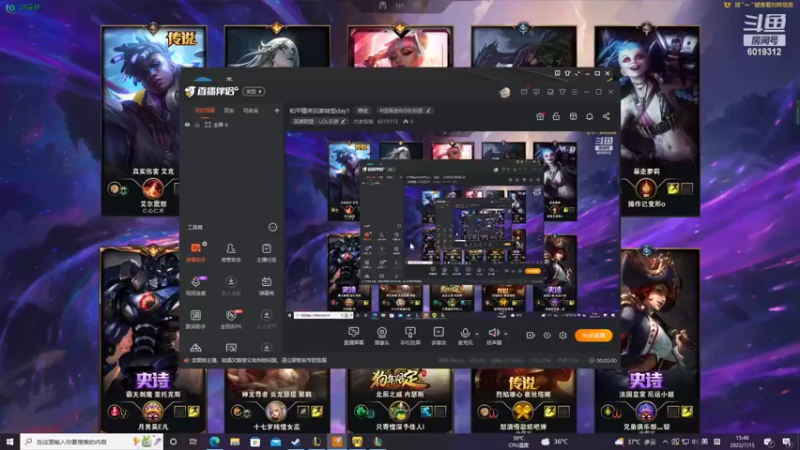Toggle speaker 扬声器 mute
Image resolution: width=800 pixels, height=450 pixels.
coord(493,336)
